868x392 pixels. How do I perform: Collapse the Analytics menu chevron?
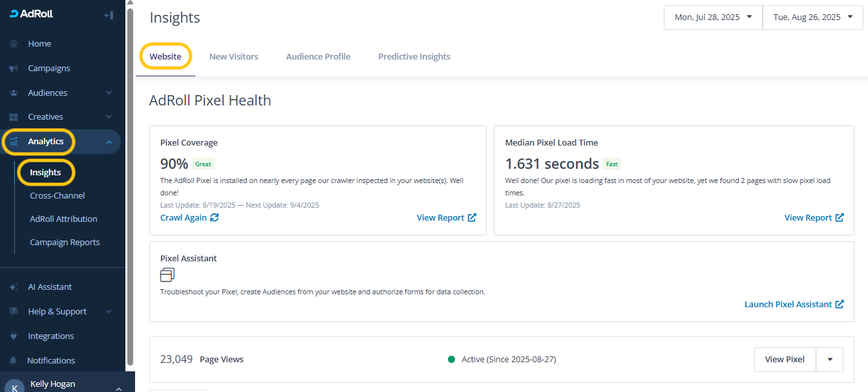(x=109, y=142)
